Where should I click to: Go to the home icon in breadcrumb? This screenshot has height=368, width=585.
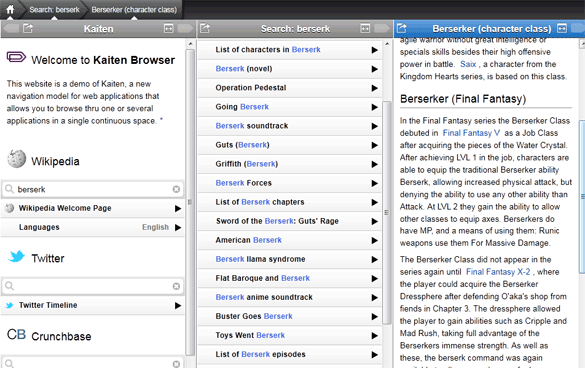[x=10, y=9]
